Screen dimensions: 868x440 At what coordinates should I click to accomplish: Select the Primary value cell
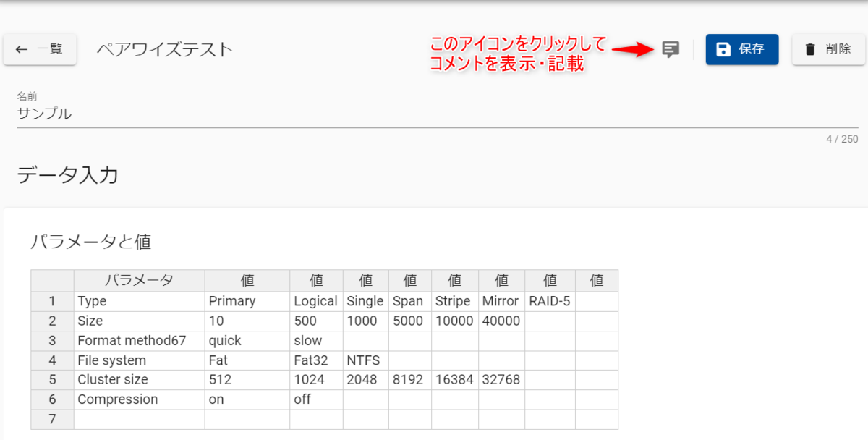pyautogui.click(x=247, y=302)
